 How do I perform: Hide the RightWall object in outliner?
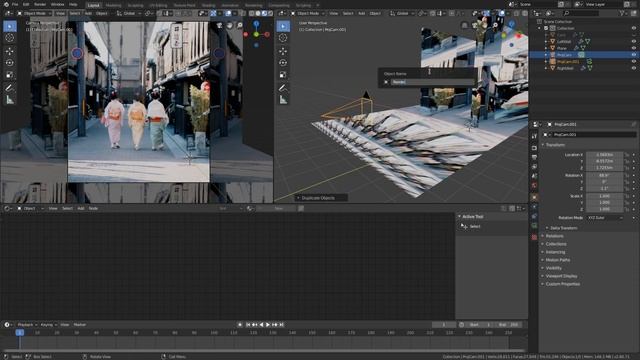633,68
